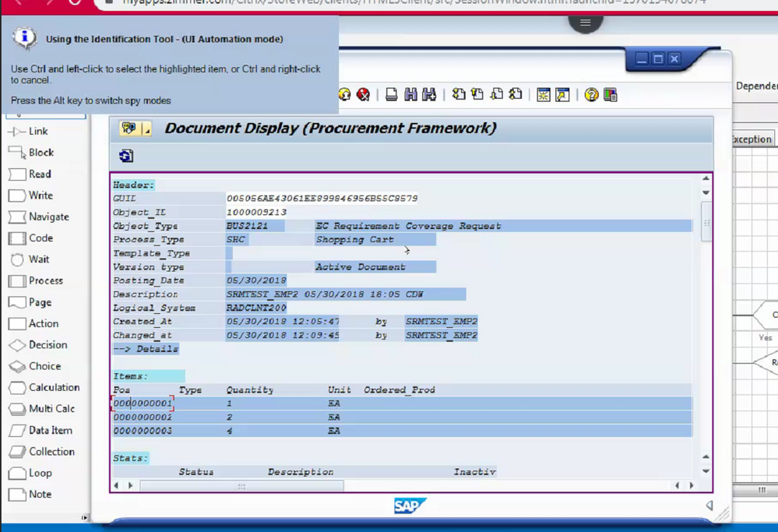Click the Create New Session icon
The width and height of the screenshot is (778, 532).
pos(544,95)
